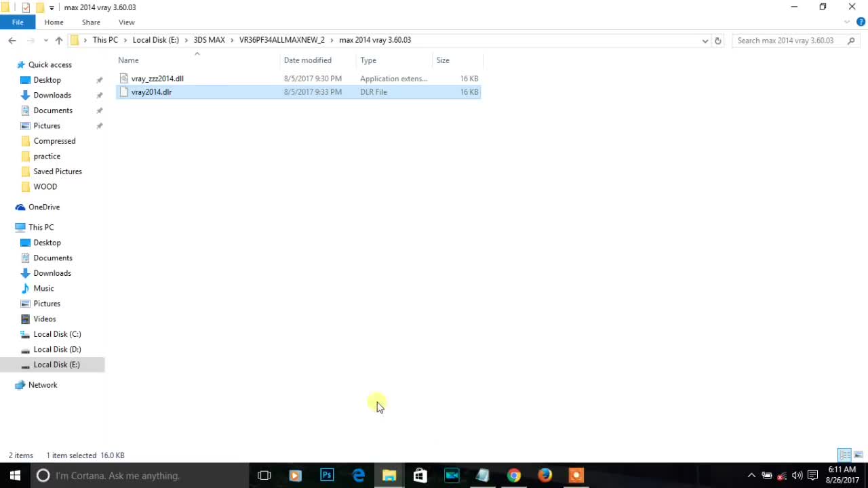Screen dimensions: 868x488
Task: Show hidden system tray icons
Action: point(751,475)
